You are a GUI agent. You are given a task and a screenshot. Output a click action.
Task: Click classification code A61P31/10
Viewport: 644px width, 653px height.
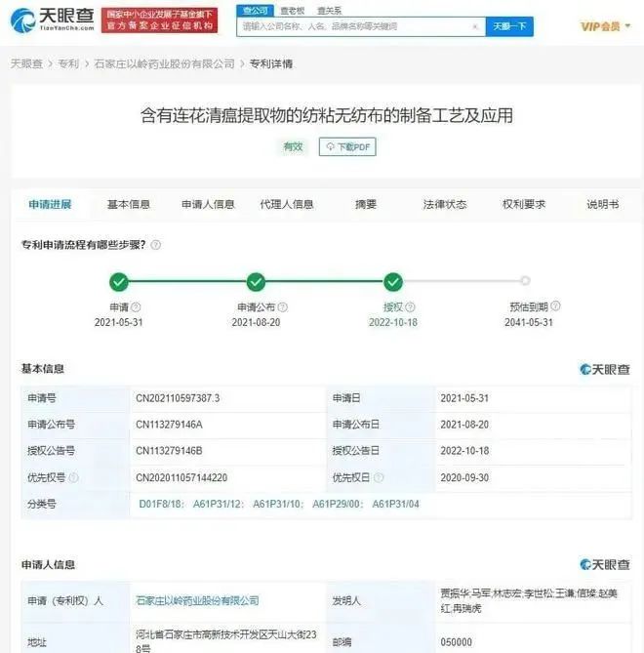(277, 504)
